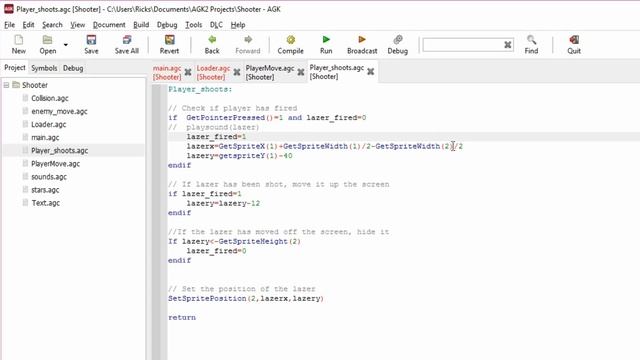Close the Loader.agc editor tab
The image size is (640, 360).
tap(237, 72)
